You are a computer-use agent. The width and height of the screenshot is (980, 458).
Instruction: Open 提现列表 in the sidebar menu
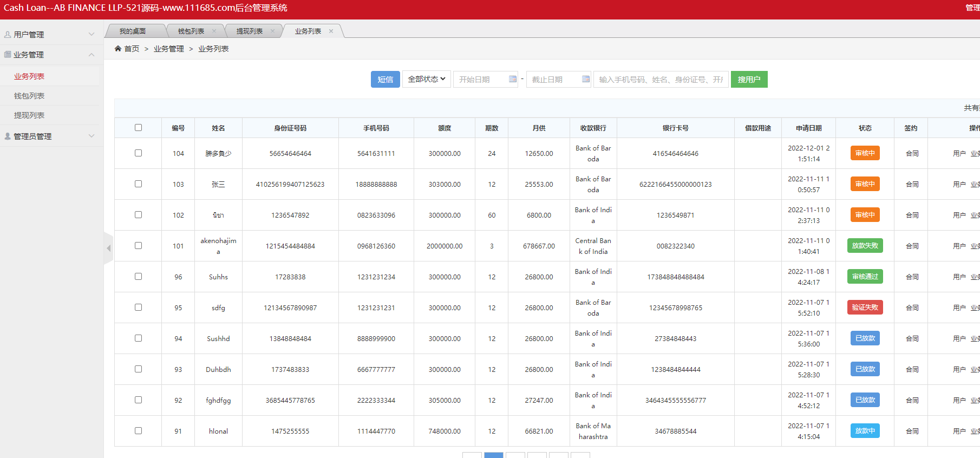point(29,115)
